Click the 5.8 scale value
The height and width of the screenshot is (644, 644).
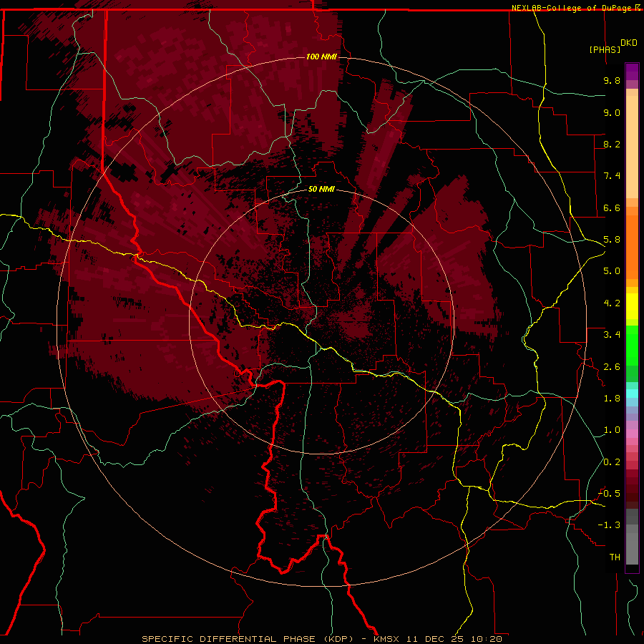(612, 240)
